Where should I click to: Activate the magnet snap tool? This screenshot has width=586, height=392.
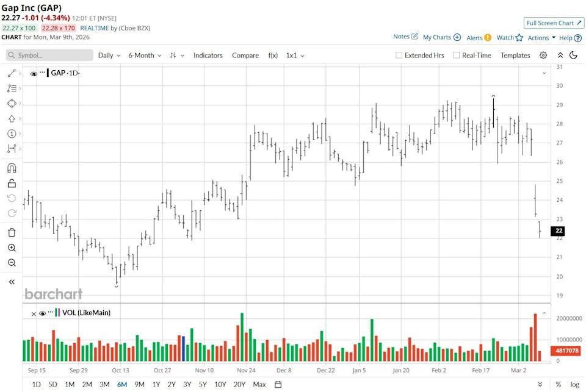pyautogui.click(x=12, y=168)
